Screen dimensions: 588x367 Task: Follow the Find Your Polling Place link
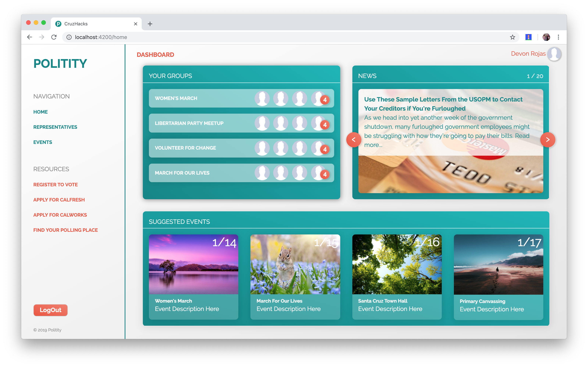pyautogui.click(x=65, y=230)
